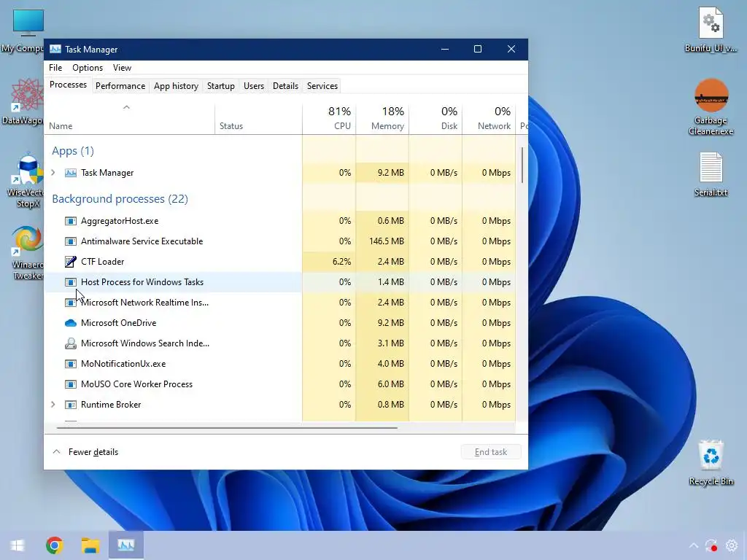Click the sort arrow above Name column
Screen dimensions: 747x560
pos(126,107)
